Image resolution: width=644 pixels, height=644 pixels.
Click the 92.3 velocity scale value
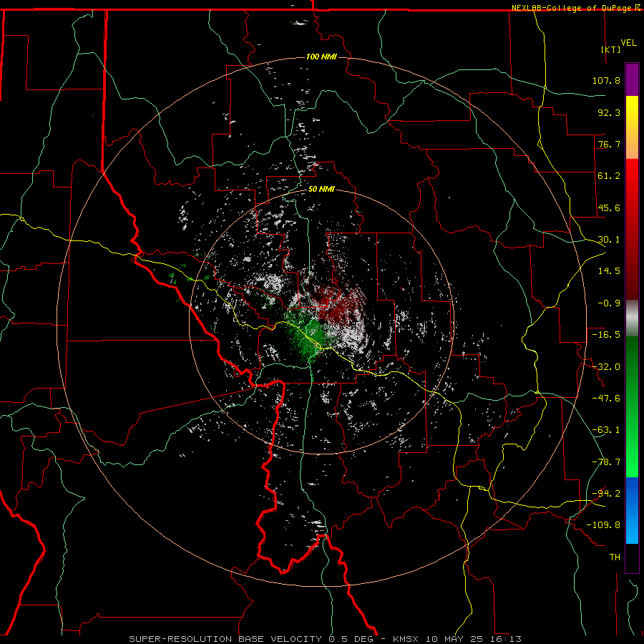pos(609,112)
